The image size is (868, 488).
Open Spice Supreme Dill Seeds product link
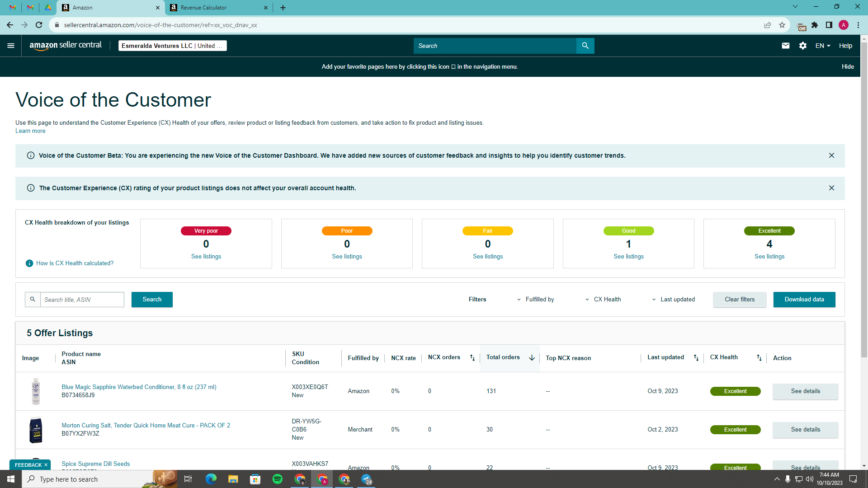(95, 464)
